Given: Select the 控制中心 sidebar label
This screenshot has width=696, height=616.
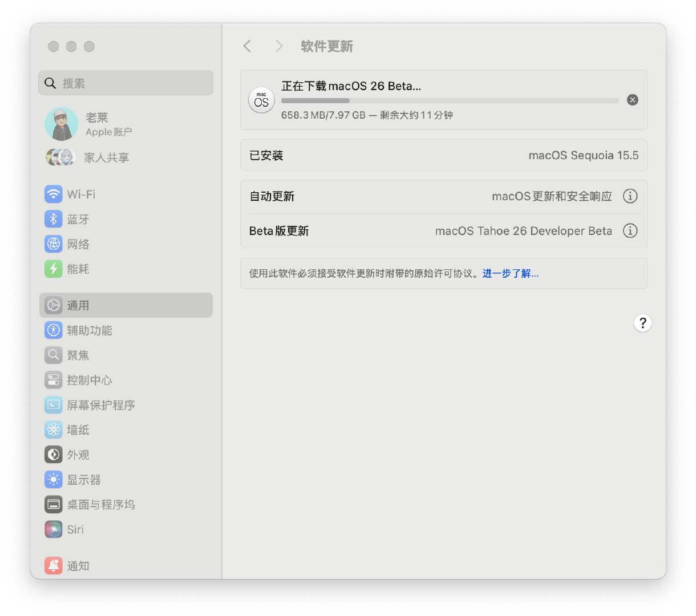Looking at the screenshot, I should 90,380.
